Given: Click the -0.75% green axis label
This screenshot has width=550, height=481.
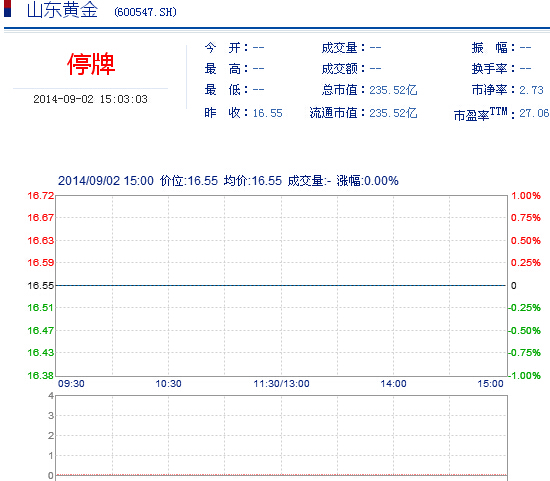Looking at the screenshot, I should pos(525,353).
